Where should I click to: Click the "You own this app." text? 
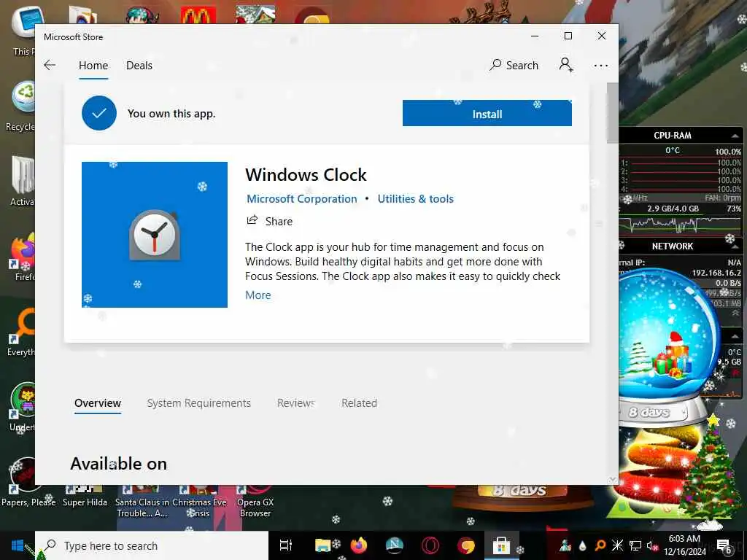click(171, 113)
